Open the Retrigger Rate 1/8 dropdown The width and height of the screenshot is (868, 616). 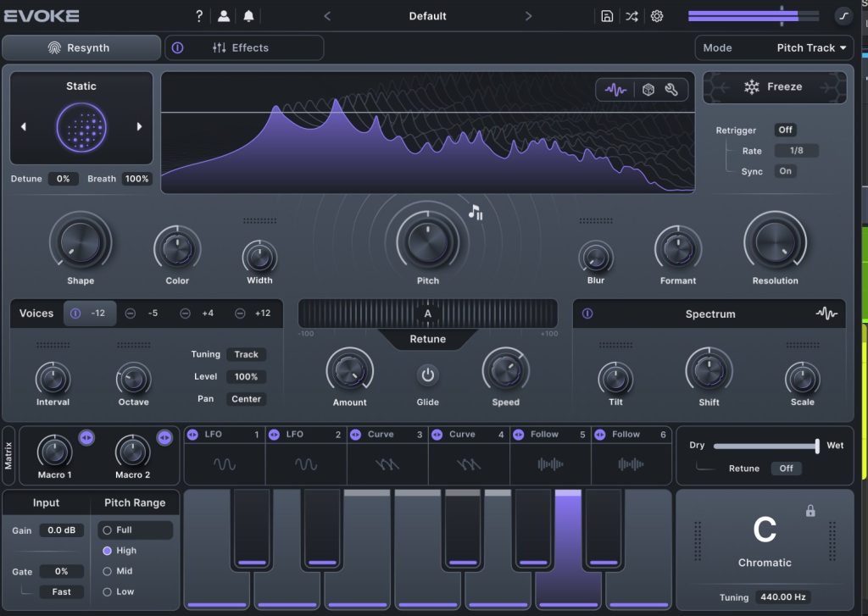(796, 151)
